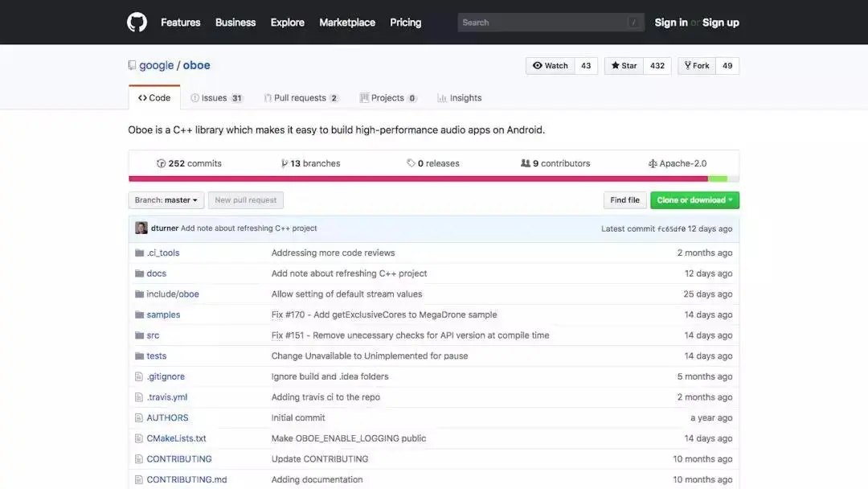Click the contributors people icon

click(x=526, y=163)
